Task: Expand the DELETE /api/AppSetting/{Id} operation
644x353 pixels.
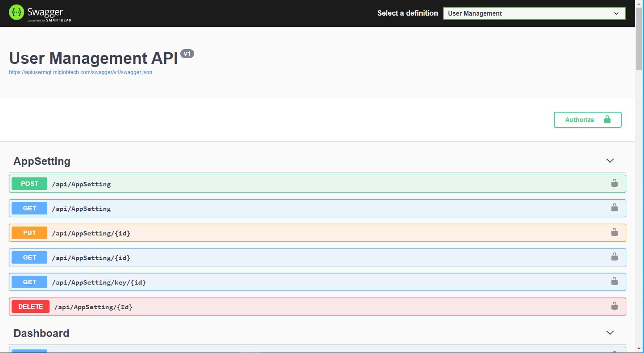Action: tap(93, 307)
